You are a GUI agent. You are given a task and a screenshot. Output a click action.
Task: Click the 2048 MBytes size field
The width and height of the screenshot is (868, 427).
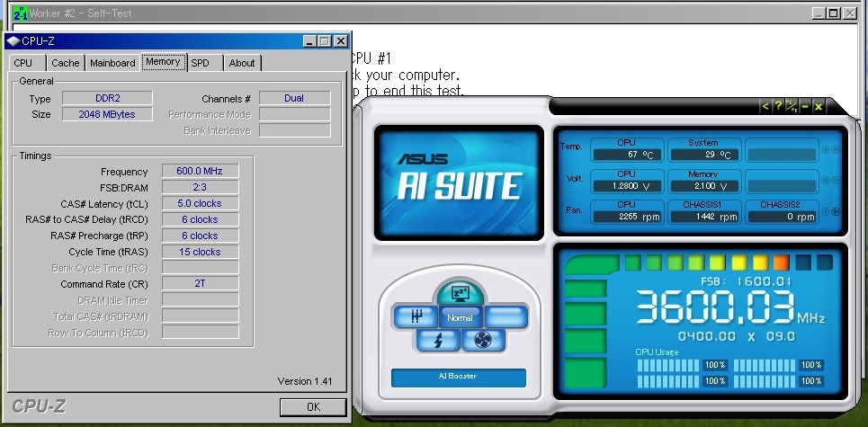tap(107, 114)
